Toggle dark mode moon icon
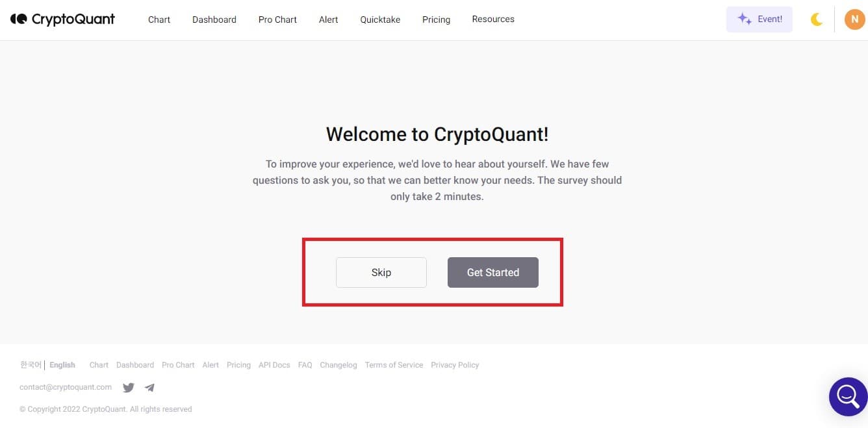This screenshot has width=868, height=428. [x=817, y=19]
